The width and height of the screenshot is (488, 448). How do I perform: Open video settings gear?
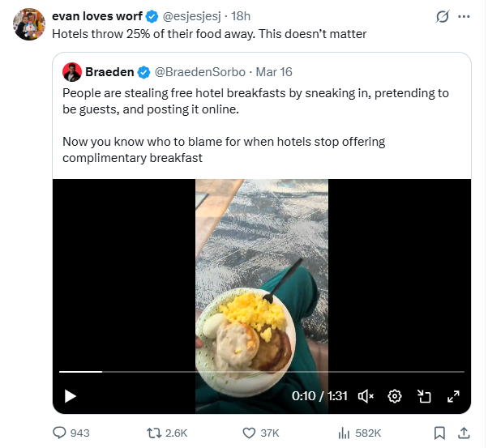pyautogui.click(x=395, y=396)
